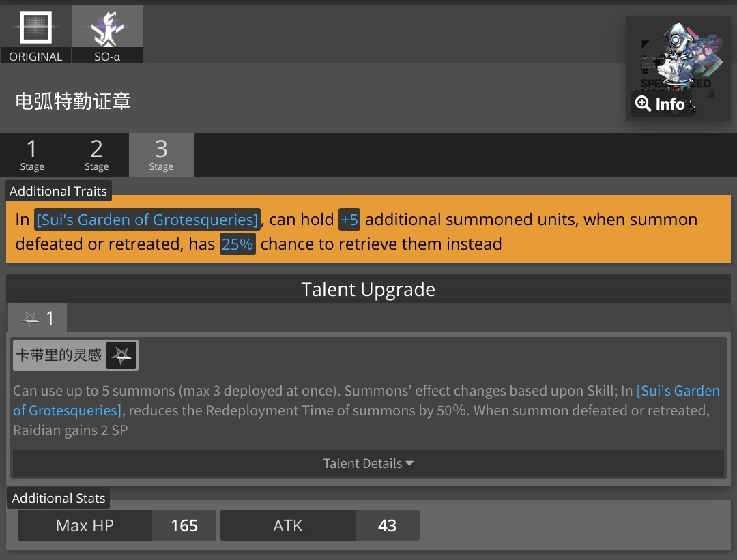Expand Talent Details dropdown
Image resolution: width=737 pixels, height=560 pixels.
[368, 463]
